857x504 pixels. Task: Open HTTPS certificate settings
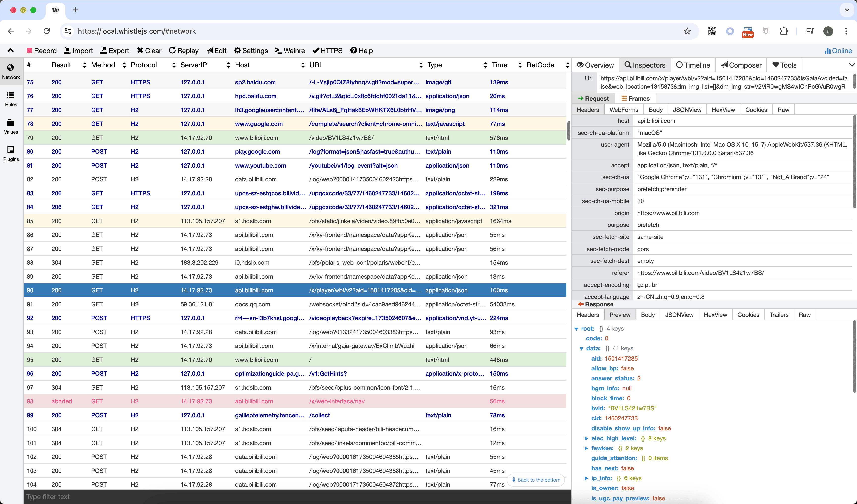tap(328, 50)
